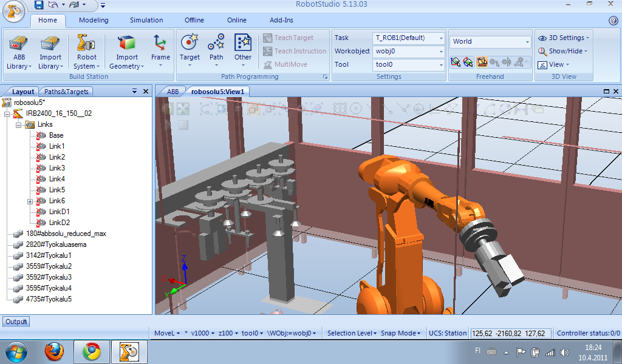Open the Import Geometry menu

[126, 52]
